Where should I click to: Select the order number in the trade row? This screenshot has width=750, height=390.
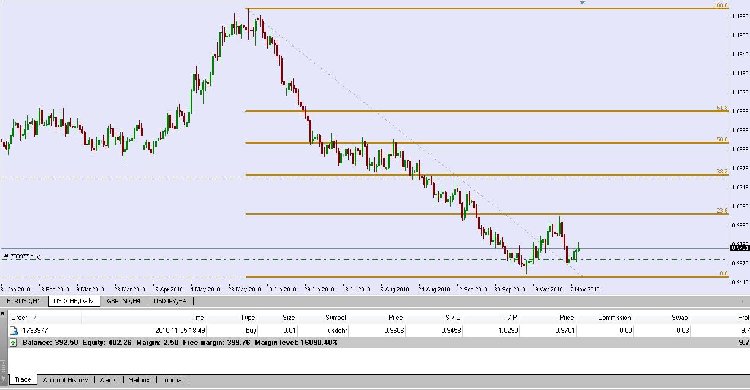35,330
